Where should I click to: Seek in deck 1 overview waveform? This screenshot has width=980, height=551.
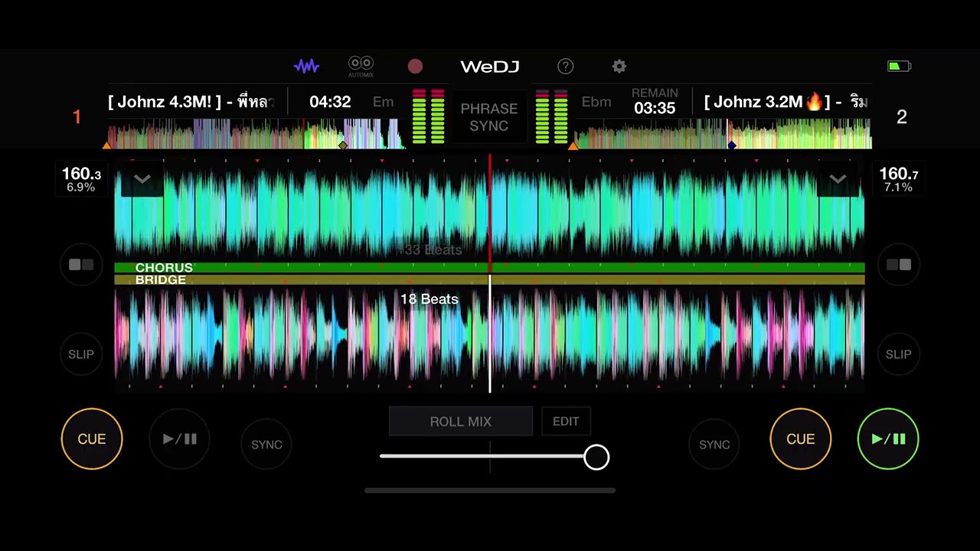257,134
